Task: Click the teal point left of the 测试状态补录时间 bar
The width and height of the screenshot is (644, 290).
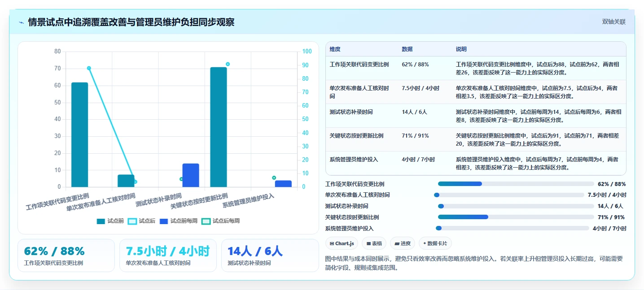Action: coord(181,179)
